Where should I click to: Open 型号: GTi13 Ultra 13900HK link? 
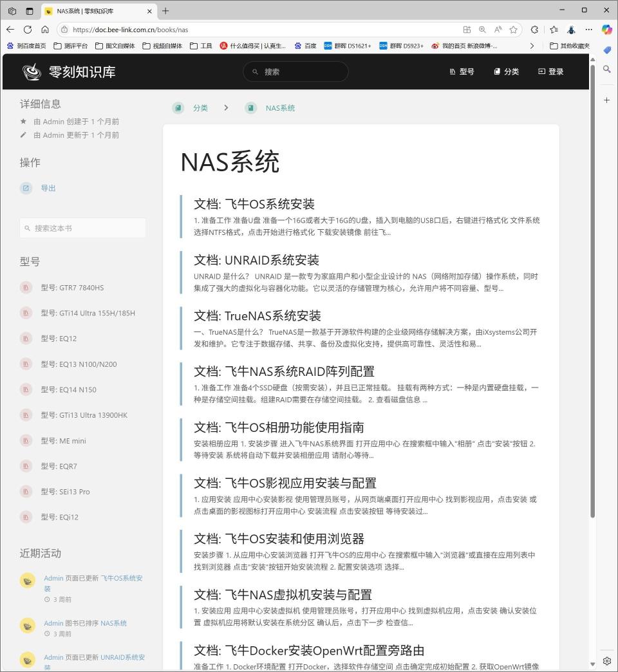[x=84, y=415]
